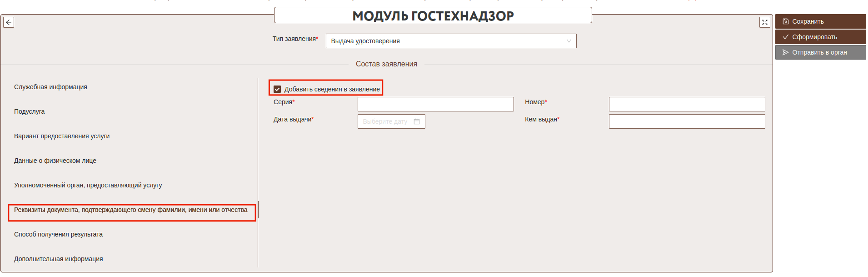Open the 'Тип заявления' dropdown
The image size is (868, 277).
pyautogui.click(x=445, y=41)
